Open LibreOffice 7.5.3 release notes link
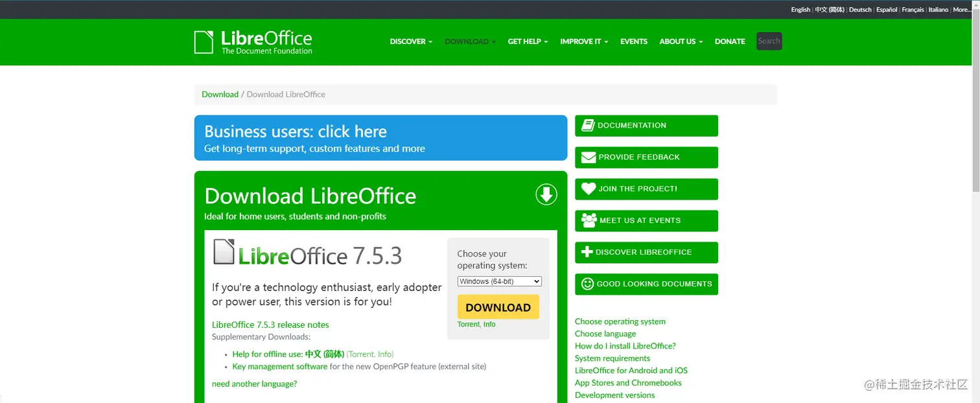This screenshot has height=403, width=980. (x=270, y=325)
